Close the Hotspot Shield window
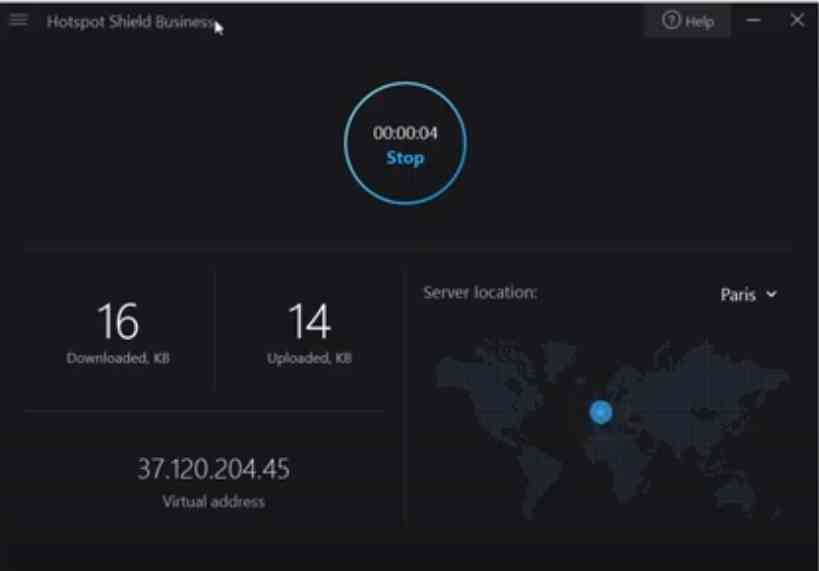Screen dimensions: 819x571 tap(797, 20)
